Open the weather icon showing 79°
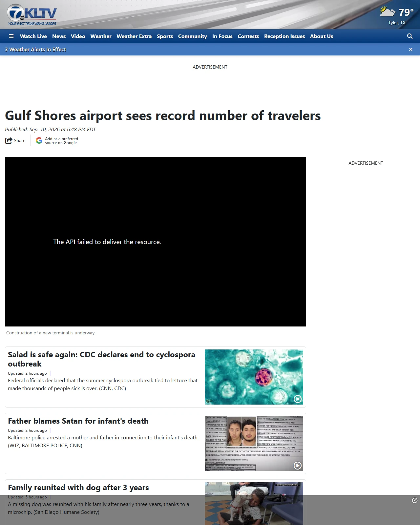Image resolution: width=420 pixels, height=525 pixels. pyautogui.click(x=387, y=12)
